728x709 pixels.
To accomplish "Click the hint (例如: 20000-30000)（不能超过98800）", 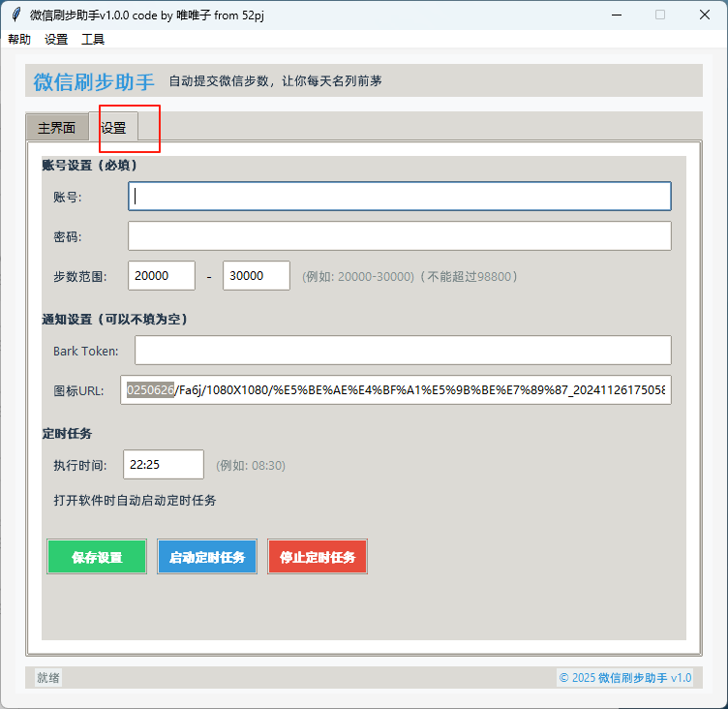I will point(409,276).
